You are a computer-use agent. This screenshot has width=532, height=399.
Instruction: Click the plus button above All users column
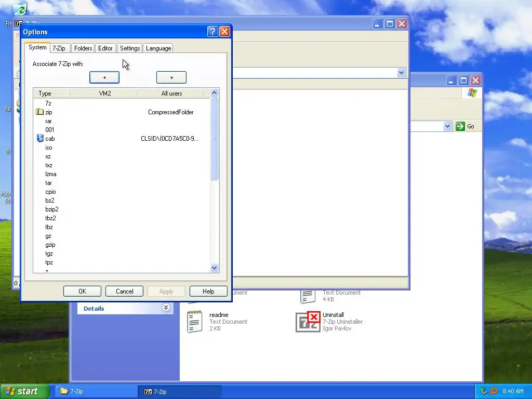171,77
